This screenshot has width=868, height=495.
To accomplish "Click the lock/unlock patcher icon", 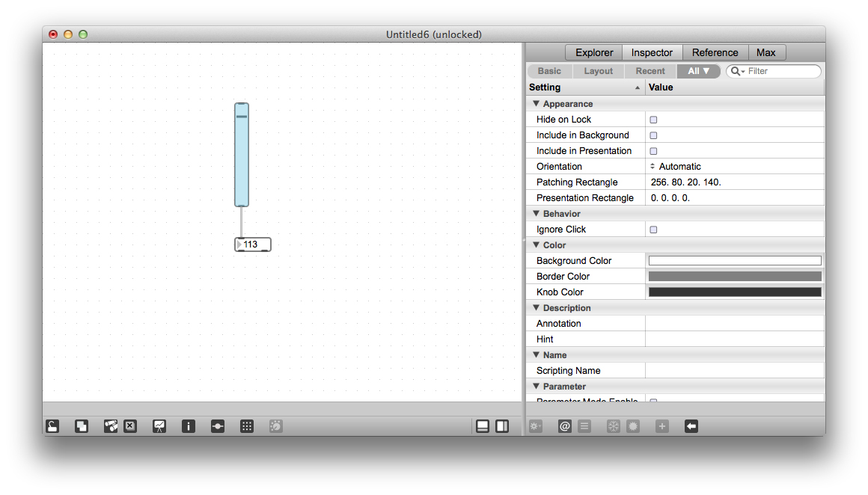I will click(52, 426).
